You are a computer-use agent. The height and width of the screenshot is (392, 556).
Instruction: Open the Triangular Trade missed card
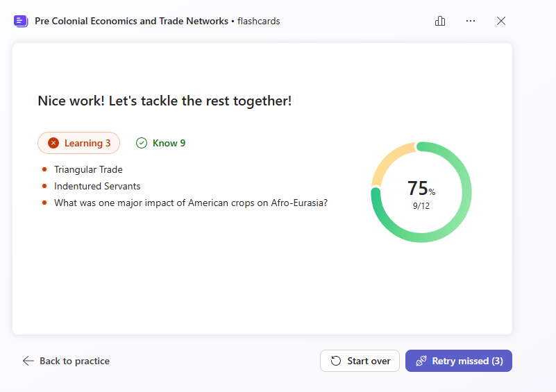click(88, 169)
